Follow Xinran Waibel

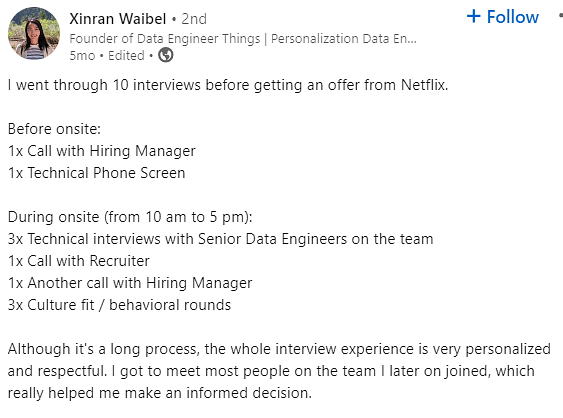coord(503,17)
